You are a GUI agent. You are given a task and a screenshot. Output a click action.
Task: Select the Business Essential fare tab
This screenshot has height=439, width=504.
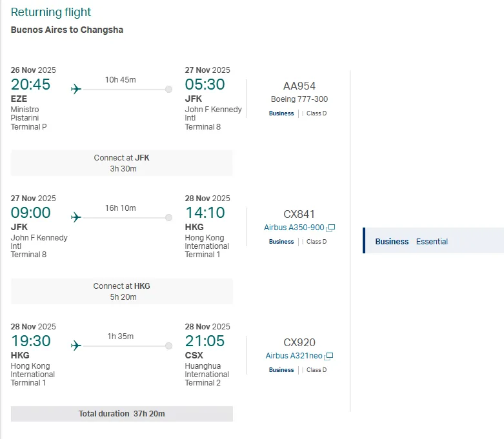[x=432, y=241]
